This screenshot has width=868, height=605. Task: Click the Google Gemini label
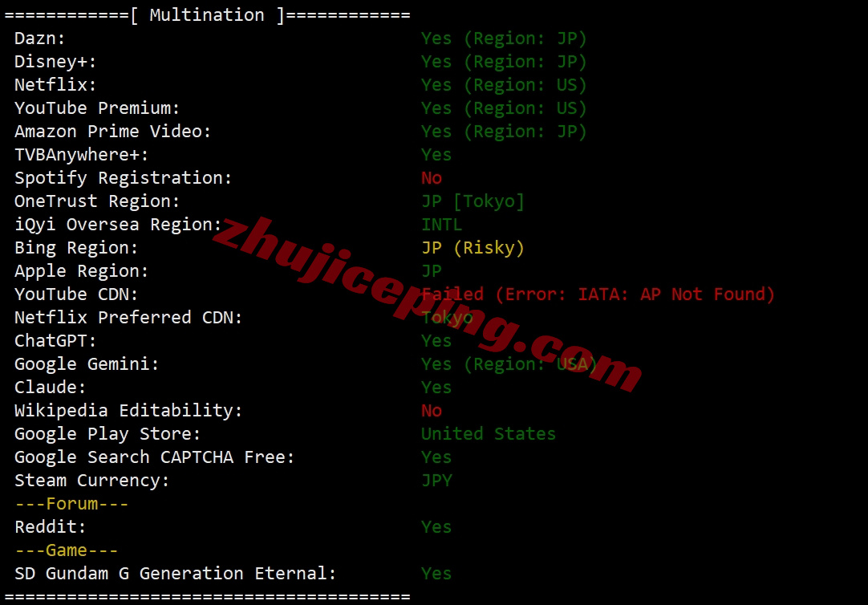[x=87, y=363]
